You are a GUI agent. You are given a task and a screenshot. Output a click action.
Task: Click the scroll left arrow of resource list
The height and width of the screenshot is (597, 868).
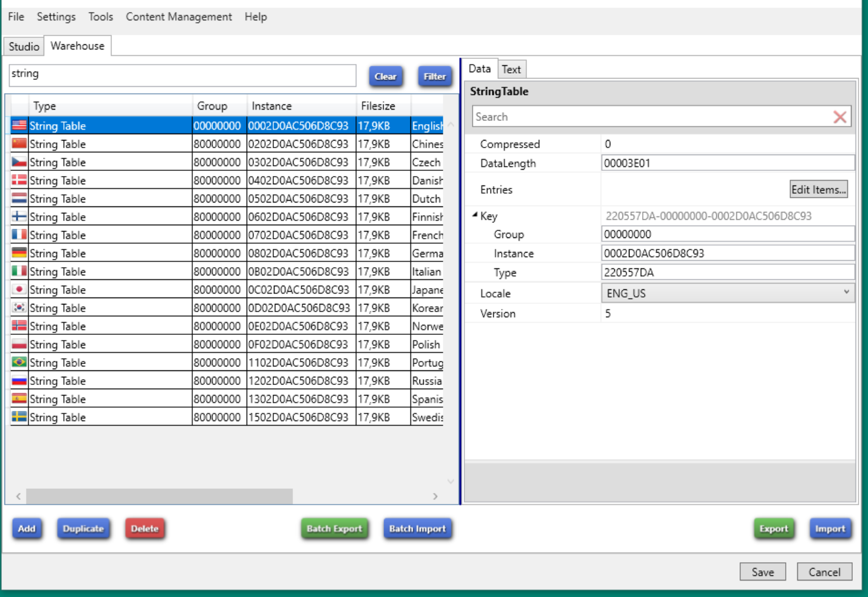pos(18,496)
